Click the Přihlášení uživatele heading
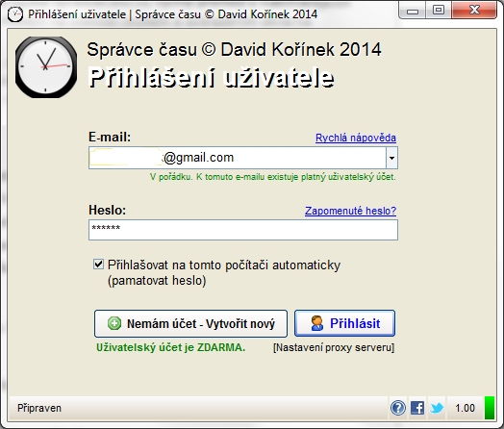504x429 pixels. 212,78
